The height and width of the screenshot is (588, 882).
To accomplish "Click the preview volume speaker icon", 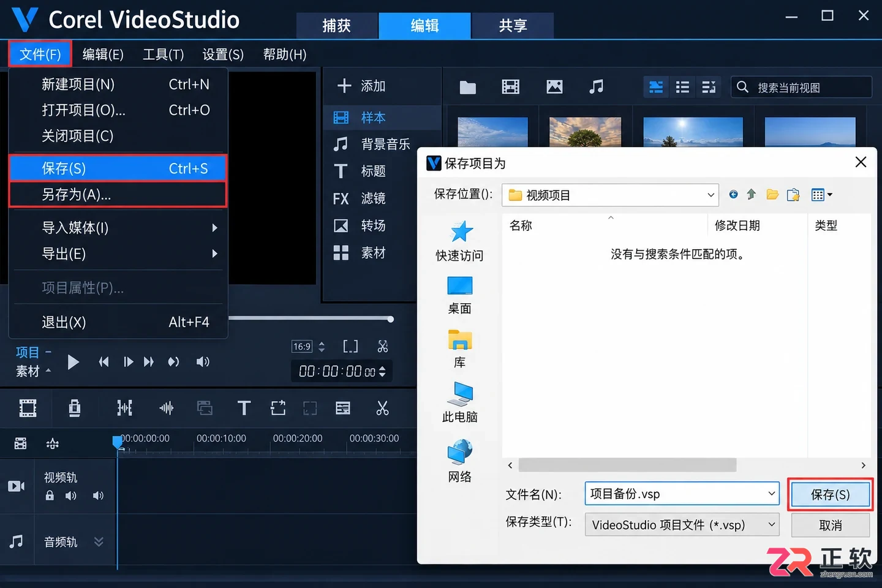I will coord(203,362).
